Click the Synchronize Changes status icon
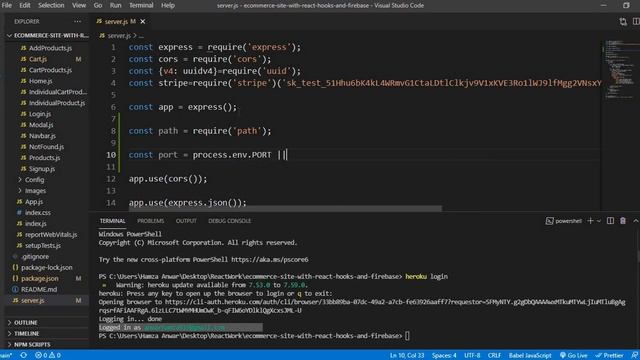640x360 pixels. point(24,356)
